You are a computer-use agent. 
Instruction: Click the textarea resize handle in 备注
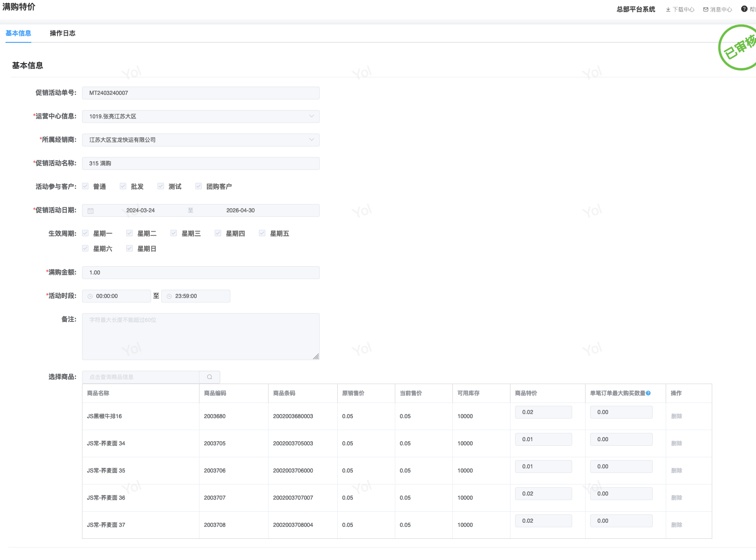(316, 356)
